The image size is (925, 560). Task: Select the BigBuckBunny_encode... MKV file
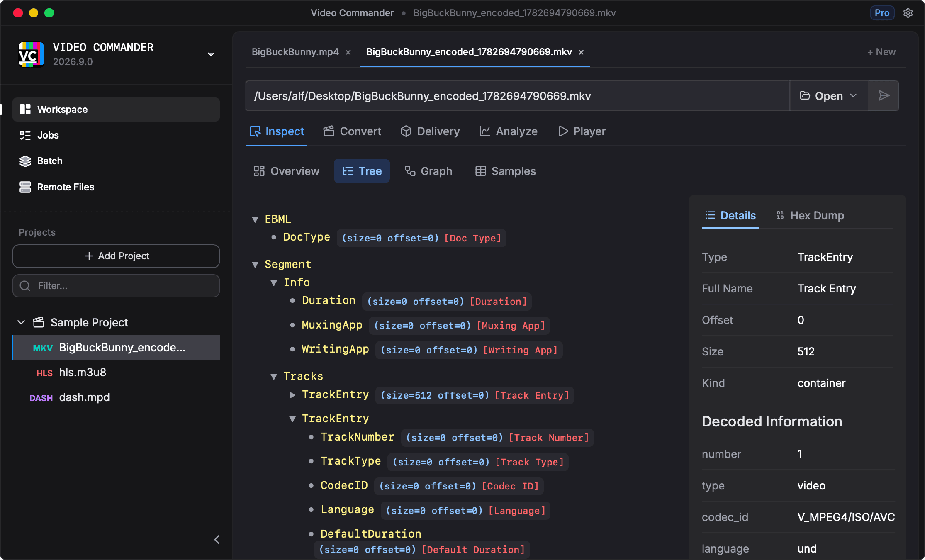(x=116, y=347)
